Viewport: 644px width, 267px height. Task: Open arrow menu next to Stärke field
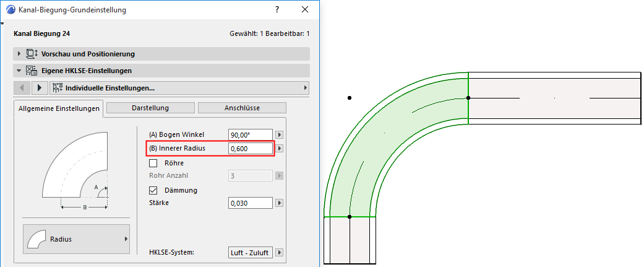click(x=280, y=203)
